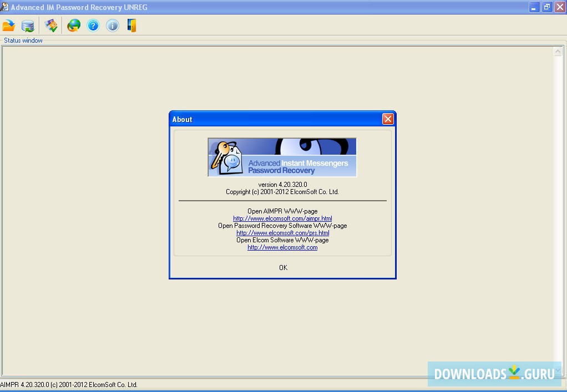Click the 'Status window' label
The width and height of the screenshot is (567, 392).
(x=23, y=40)
